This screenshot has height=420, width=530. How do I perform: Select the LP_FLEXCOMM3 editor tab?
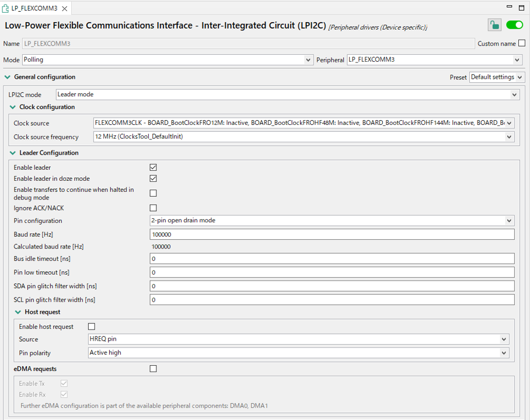click(x=34, y=9)
